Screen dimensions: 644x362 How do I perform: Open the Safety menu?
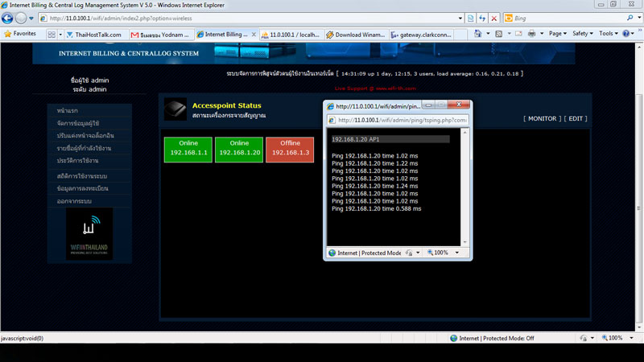(x=582, y=34)
